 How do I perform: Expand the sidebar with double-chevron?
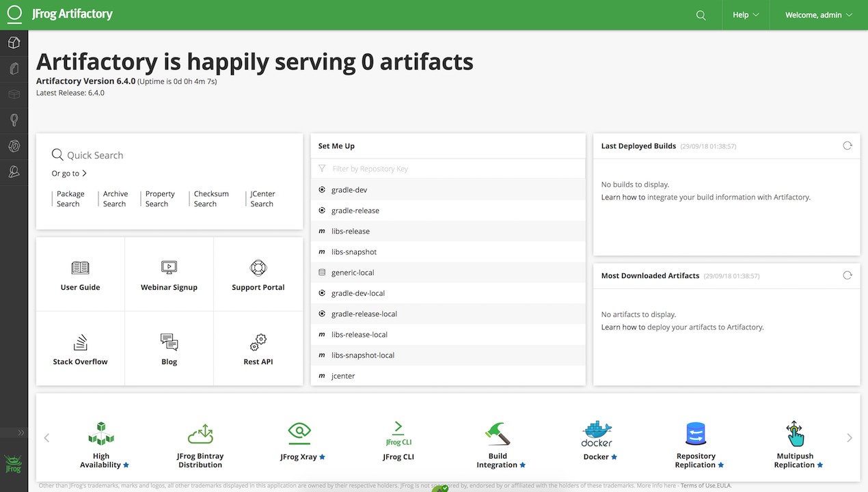pos(21,433)
